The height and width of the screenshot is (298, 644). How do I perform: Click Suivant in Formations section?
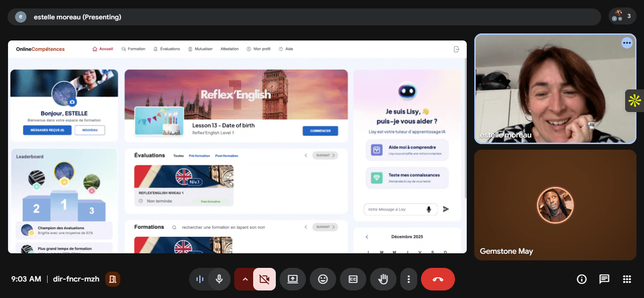(x=325, y=227)
